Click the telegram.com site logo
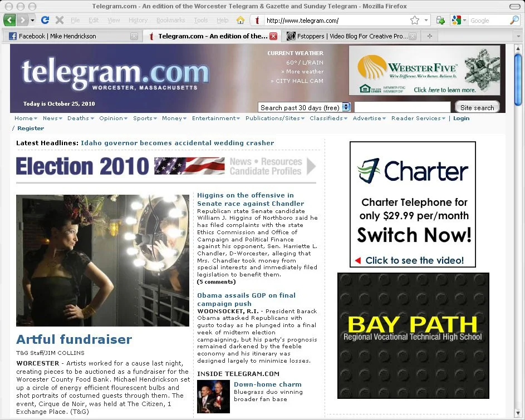Image resolution: width=525 pixels, height=420 pixels. point(115,75)
